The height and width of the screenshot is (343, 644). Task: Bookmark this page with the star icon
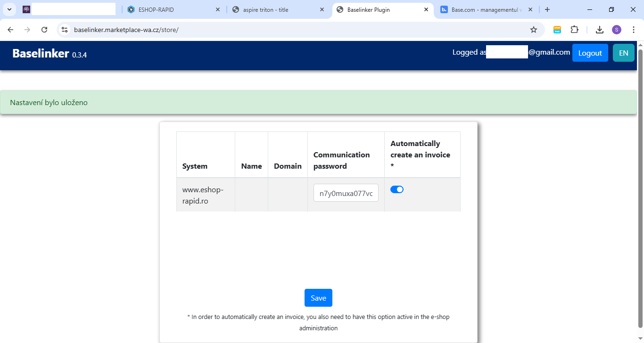[x=534, y=30]
